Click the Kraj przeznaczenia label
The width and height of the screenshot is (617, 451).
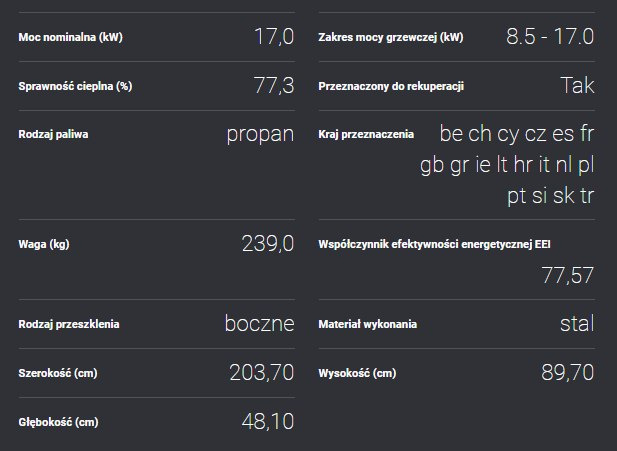point(365,134)
